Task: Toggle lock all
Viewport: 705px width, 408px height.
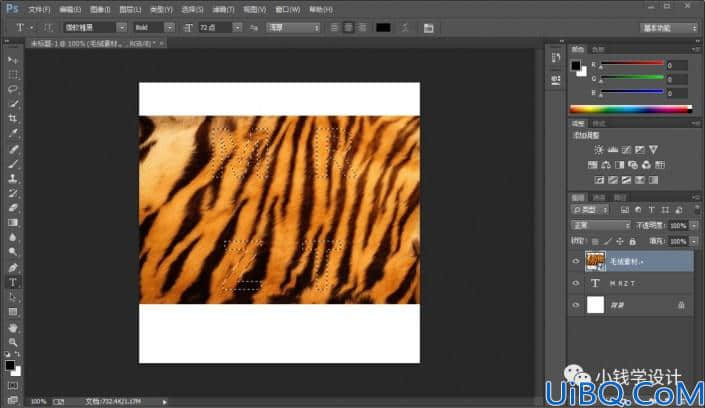Action: (633, 242)
